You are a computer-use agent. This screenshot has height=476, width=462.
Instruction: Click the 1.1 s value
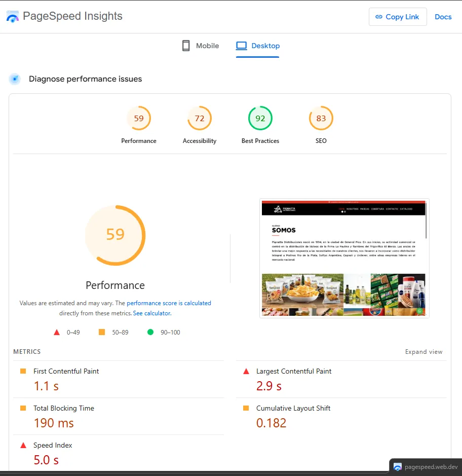click(46, 386)
